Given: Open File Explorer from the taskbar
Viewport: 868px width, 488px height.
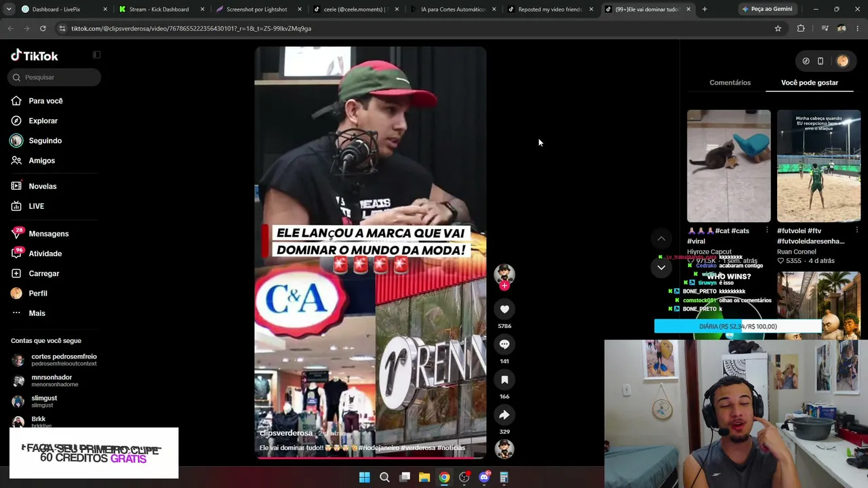Looking at the screenshot, I should (425, 477).
